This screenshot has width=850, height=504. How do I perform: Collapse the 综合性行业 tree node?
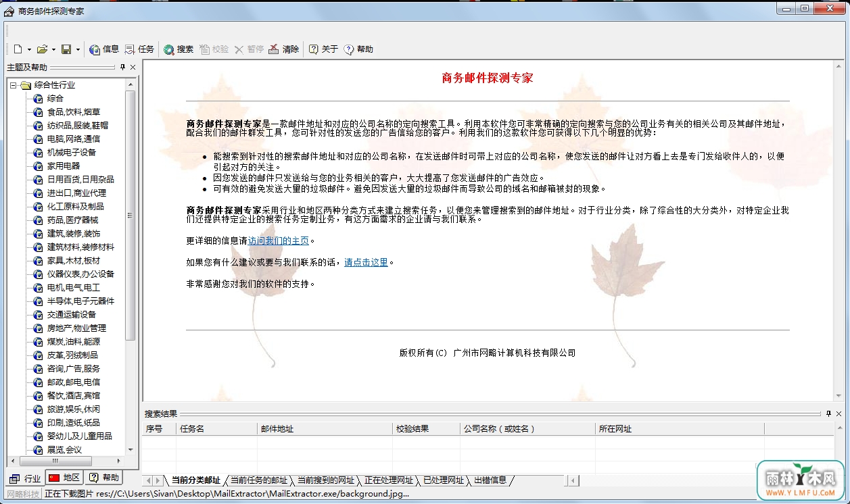point(13,85)
